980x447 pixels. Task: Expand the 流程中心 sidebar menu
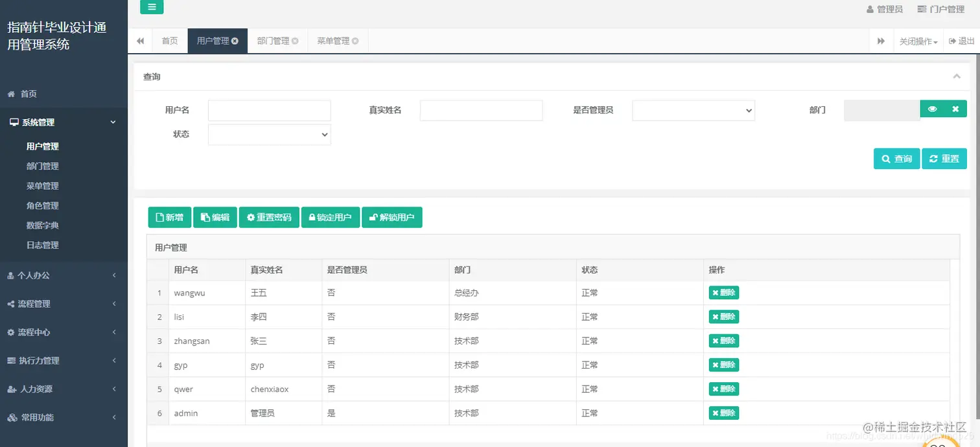pos(64,332)
